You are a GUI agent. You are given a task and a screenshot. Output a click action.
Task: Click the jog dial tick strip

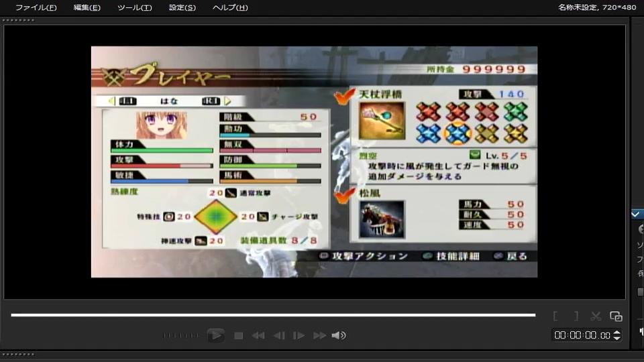[x=180, y=336]
